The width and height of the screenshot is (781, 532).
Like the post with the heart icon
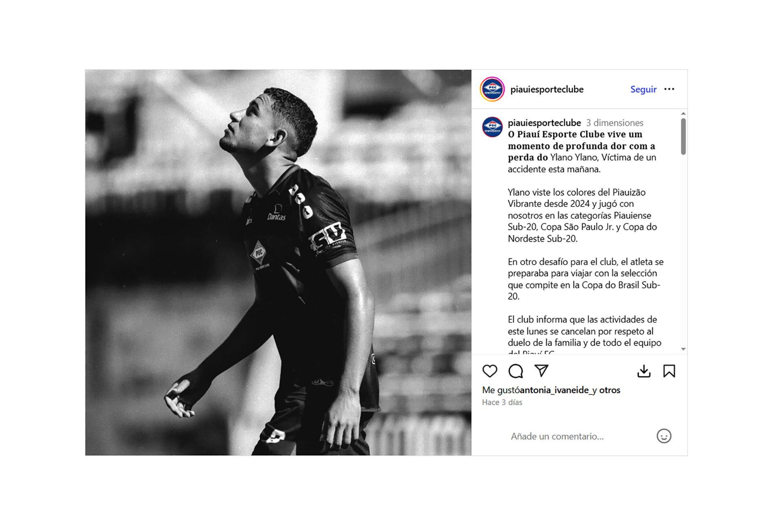[490, 371]
